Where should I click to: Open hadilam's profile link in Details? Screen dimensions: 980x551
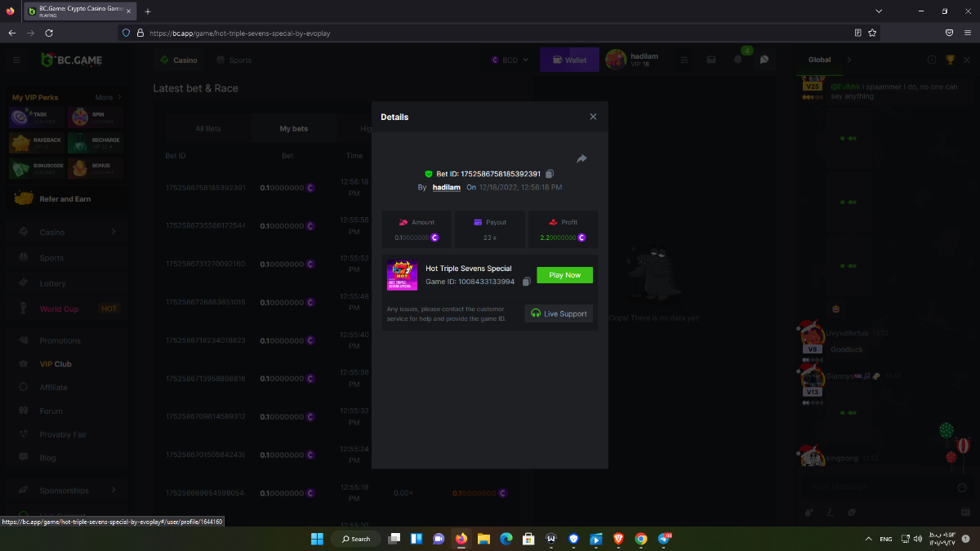tap(446, 188)
